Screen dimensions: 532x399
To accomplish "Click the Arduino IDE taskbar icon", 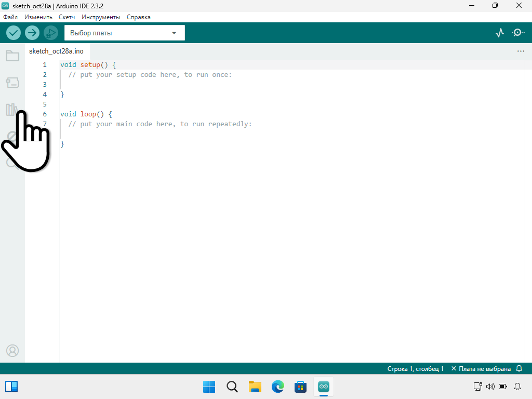I will (x=323, y=387).
